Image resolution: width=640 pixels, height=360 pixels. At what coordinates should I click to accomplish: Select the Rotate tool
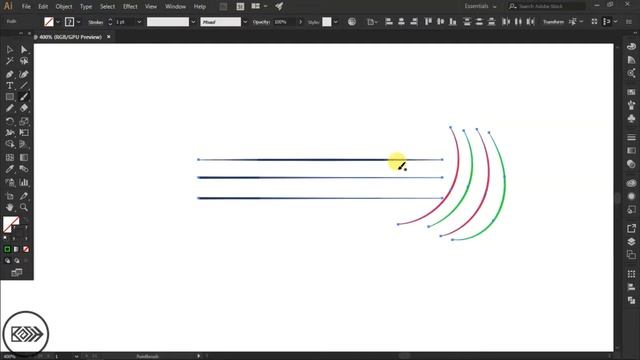(10, 121)
